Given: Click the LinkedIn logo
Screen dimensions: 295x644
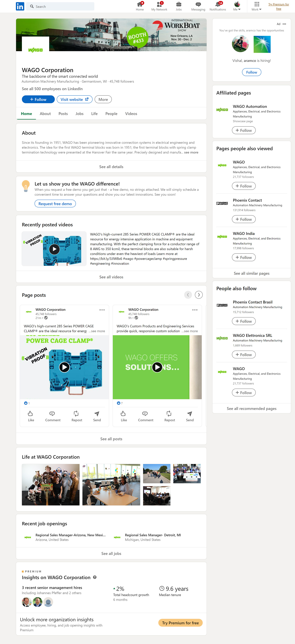Looking at the screenshot, I should [20, 6].
